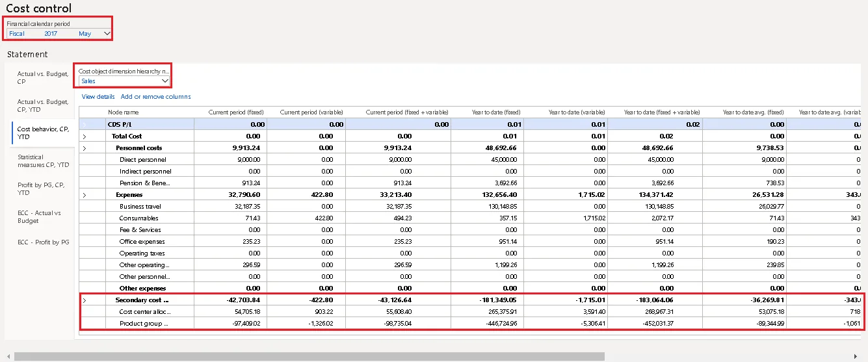Image resolution: width=868 pixels, height=362 pixels.
Task: Expand the Personnel costs node
Action: [83, 148]
